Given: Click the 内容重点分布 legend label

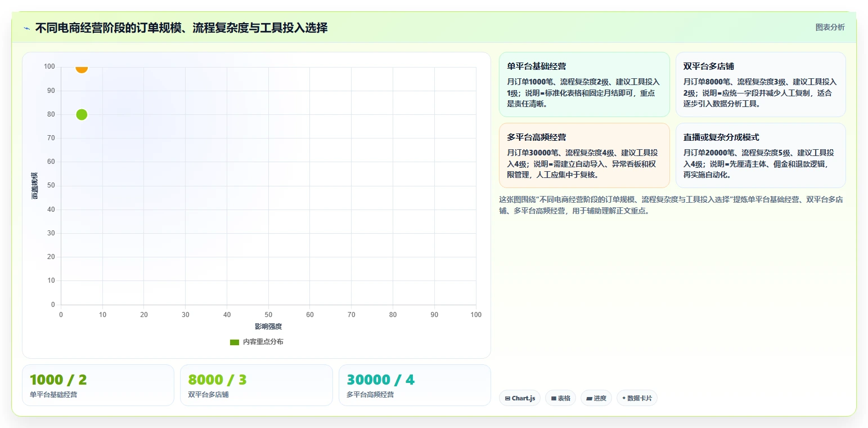Looking at the screenshot, I should [x=263, y=342].
